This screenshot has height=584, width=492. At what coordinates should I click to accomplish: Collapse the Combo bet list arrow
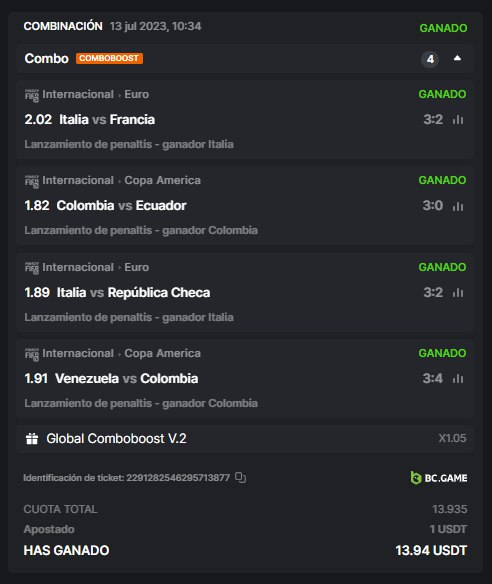(457, 58)
